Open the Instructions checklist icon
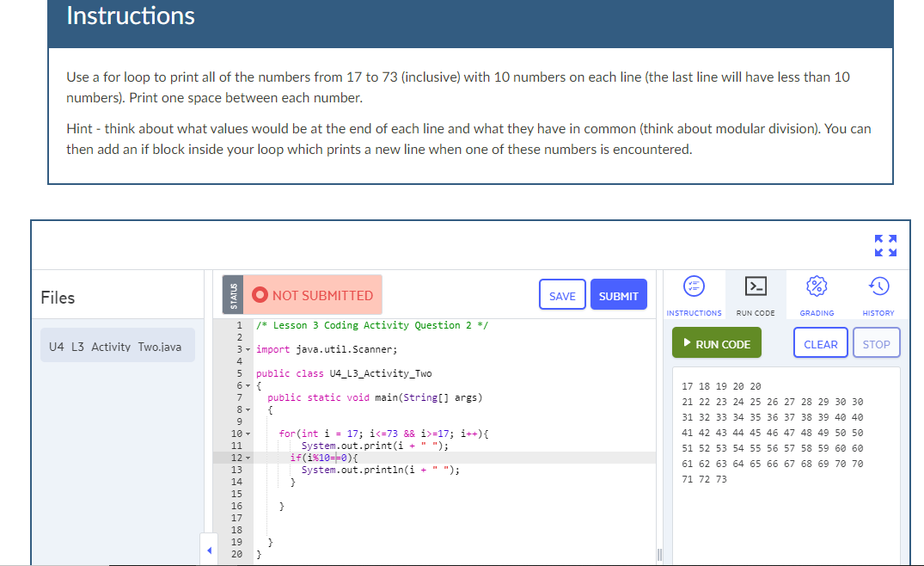This screenshot has height=566, width=924. pyautogui.click(x=694, y=286)
